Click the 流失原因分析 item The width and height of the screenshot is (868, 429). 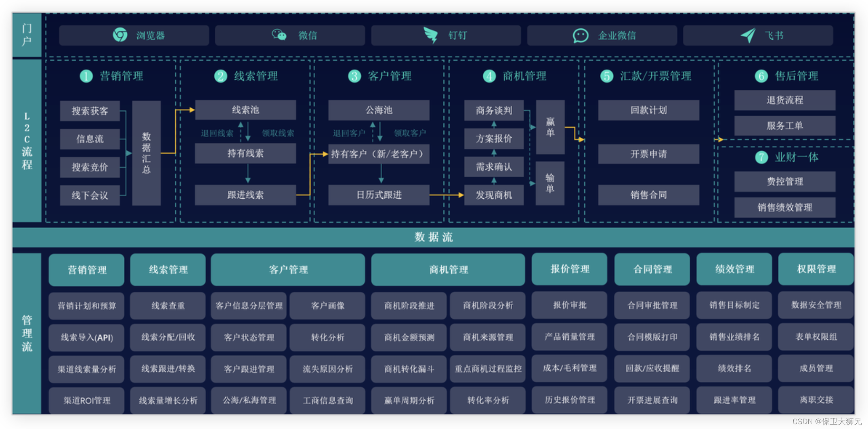pyautogui.click(x=327, y=369)
